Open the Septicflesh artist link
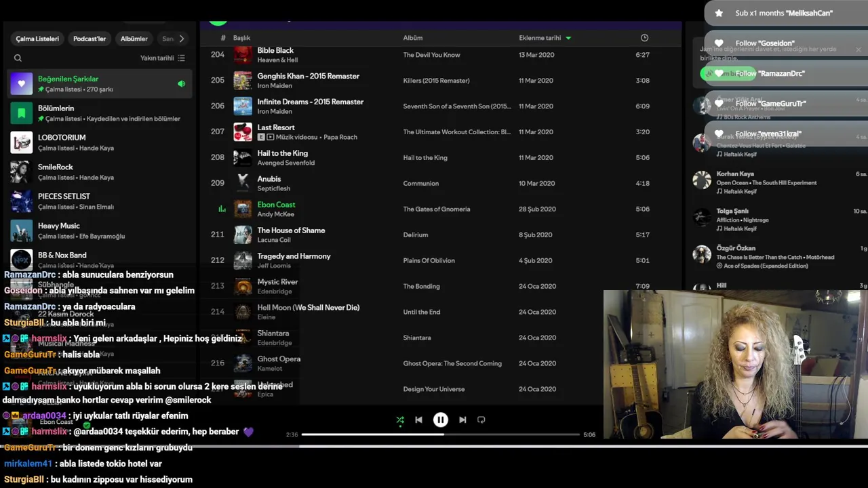 pyautogui.click(x=274, y=189)
